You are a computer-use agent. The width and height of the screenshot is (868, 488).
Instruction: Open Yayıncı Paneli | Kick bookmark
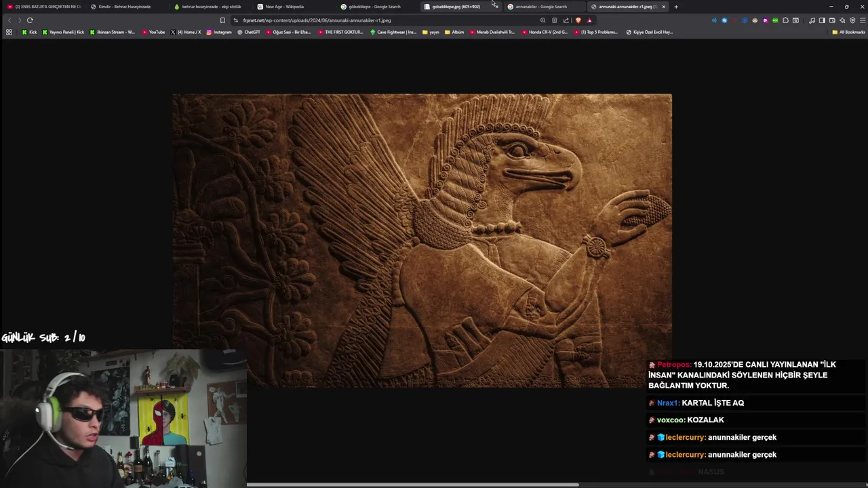(63, 32)
